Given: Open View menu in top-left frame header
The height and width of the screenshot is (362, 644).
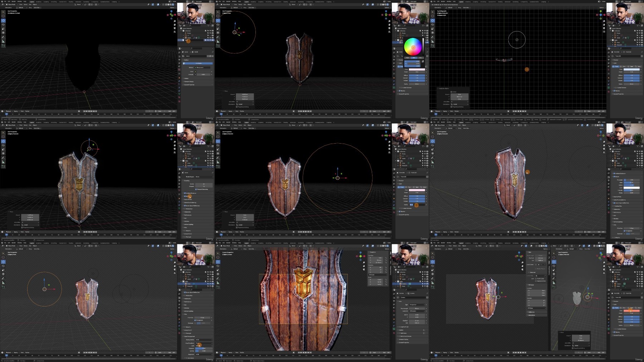Looking at the screenshot, I should coord(21,5).
